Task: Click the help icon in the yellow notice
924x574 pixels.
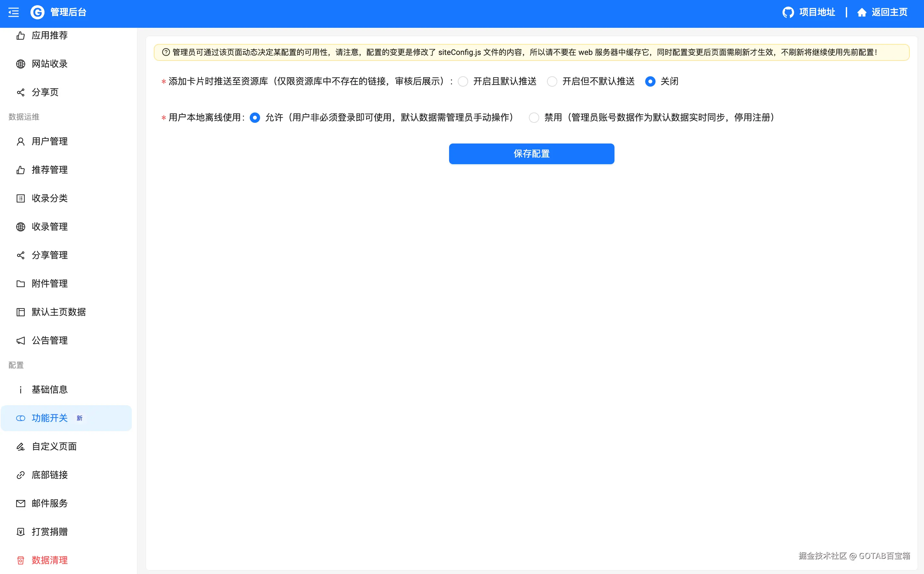Action: click(x=166, y=52)
